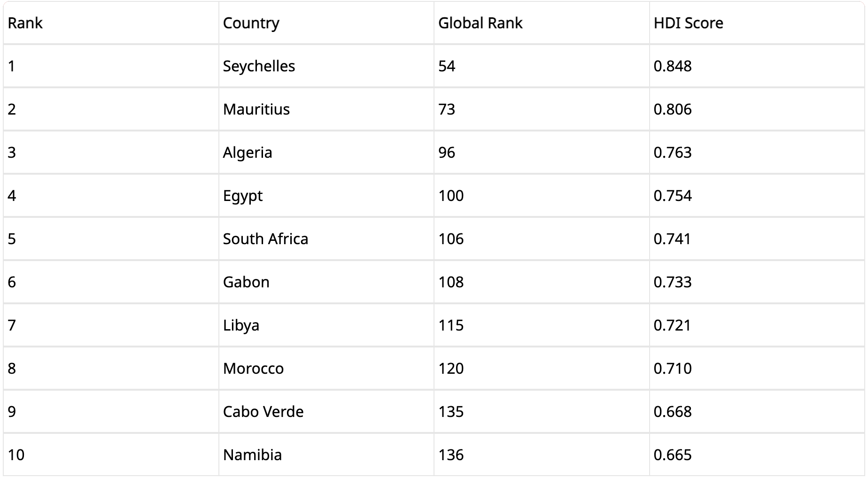Click the HDI Score column header
868x478 pixels.
coord(688,23)
